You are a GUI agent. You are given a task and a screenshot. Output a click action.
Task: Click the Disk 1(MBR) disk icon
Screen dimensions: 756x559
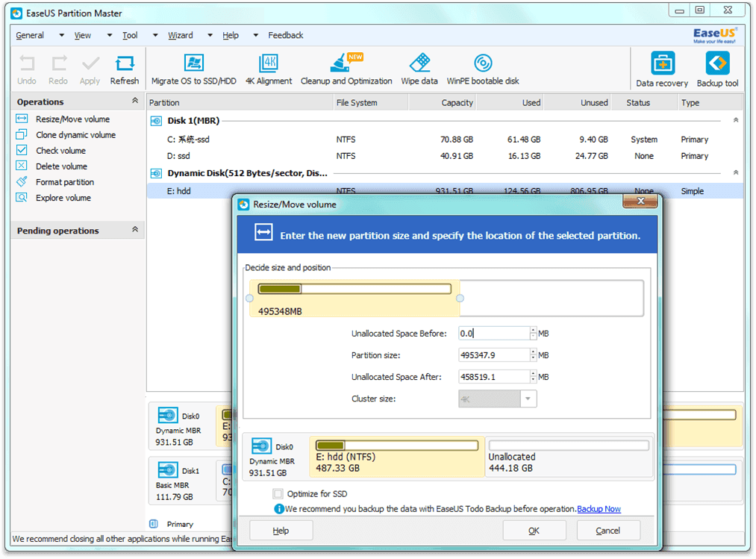pos(156,121)
